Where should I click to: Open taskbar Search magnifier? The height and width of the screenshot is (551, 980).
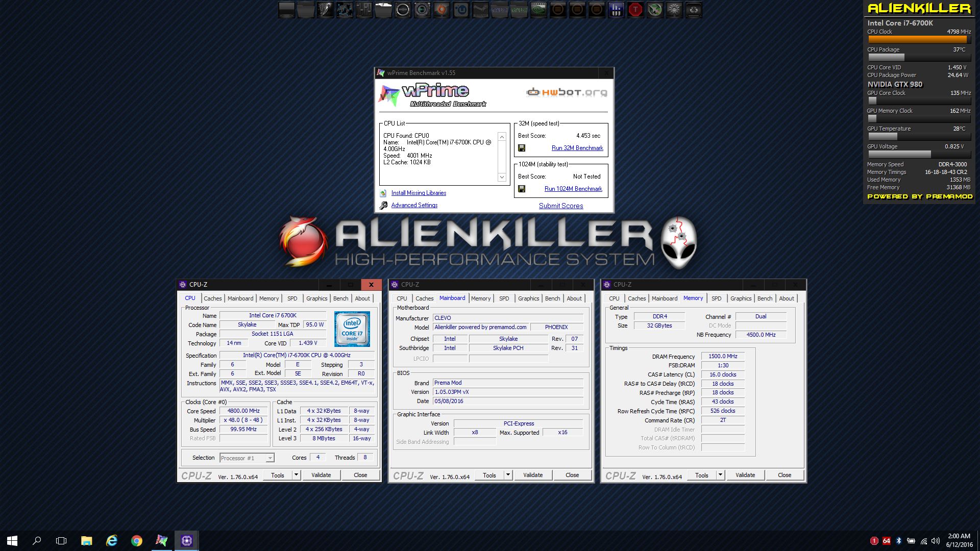point(37,541)
